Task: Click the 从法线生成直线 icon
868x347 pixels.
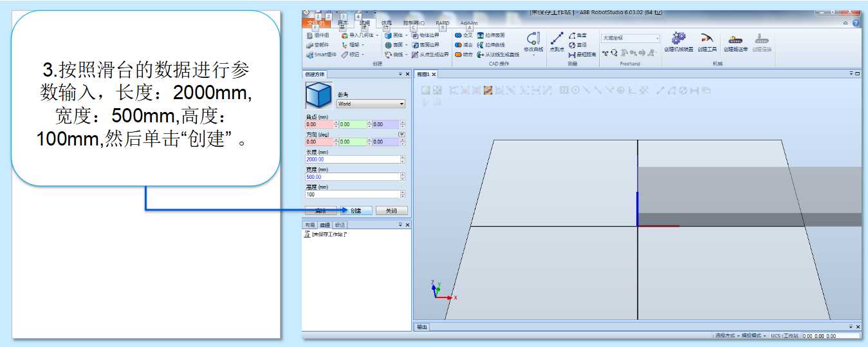Action: [480, 55]
